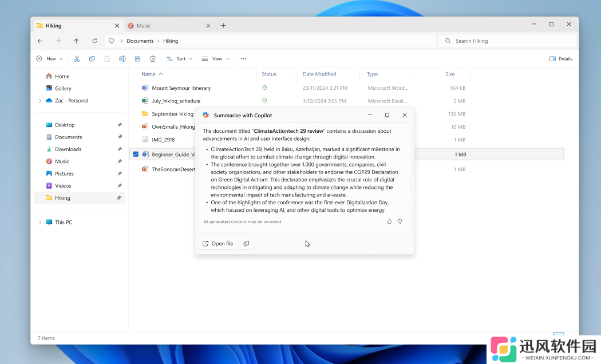Click the Rename icon in the toolbar

[122, 58]
